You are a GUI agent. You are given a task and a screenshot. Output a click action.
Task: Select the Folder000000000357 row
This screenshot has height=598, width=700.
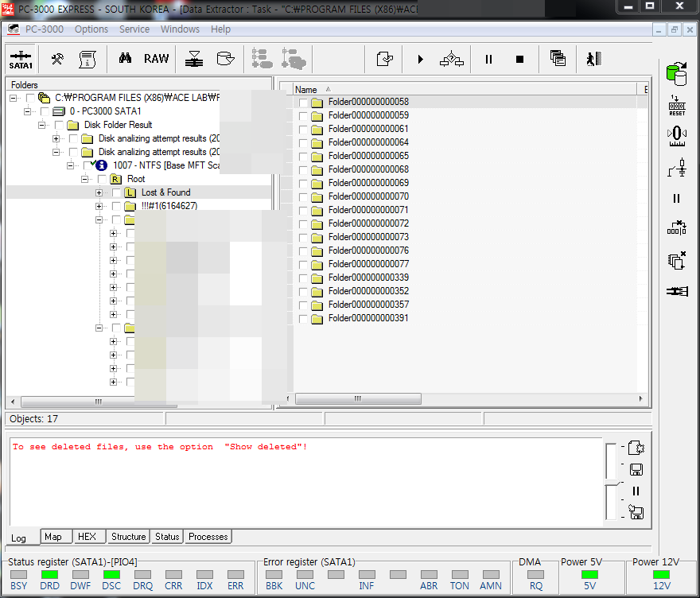tap(465, 305)
